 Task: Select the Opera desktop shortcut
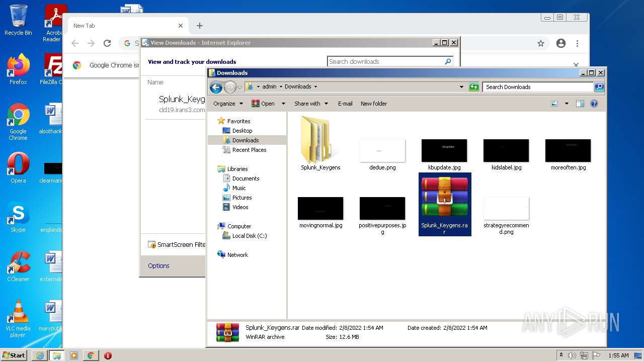coord(18,168)
